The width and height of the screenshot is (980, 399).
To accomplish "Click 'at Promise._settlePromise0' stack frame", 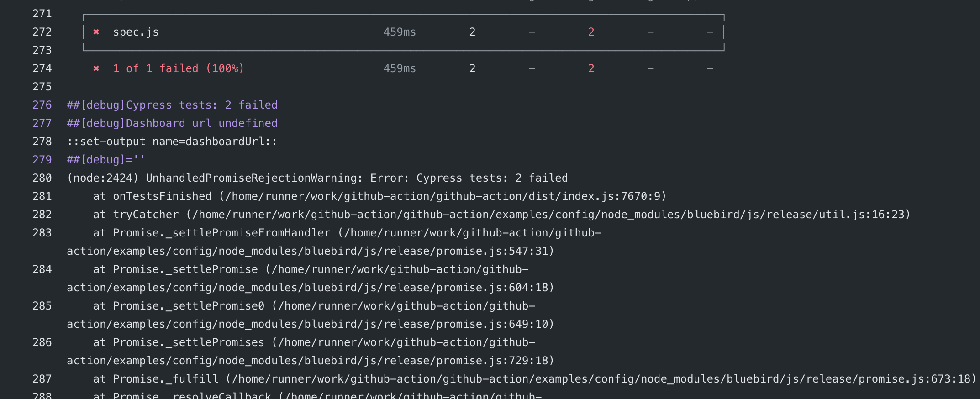I will 311,315.
